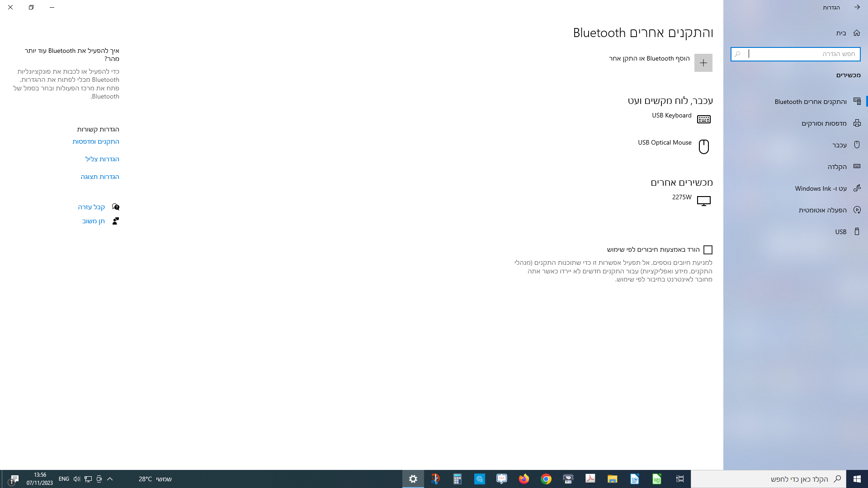Open Windows Fax and Scan from the taskbar

pos(568,479)
